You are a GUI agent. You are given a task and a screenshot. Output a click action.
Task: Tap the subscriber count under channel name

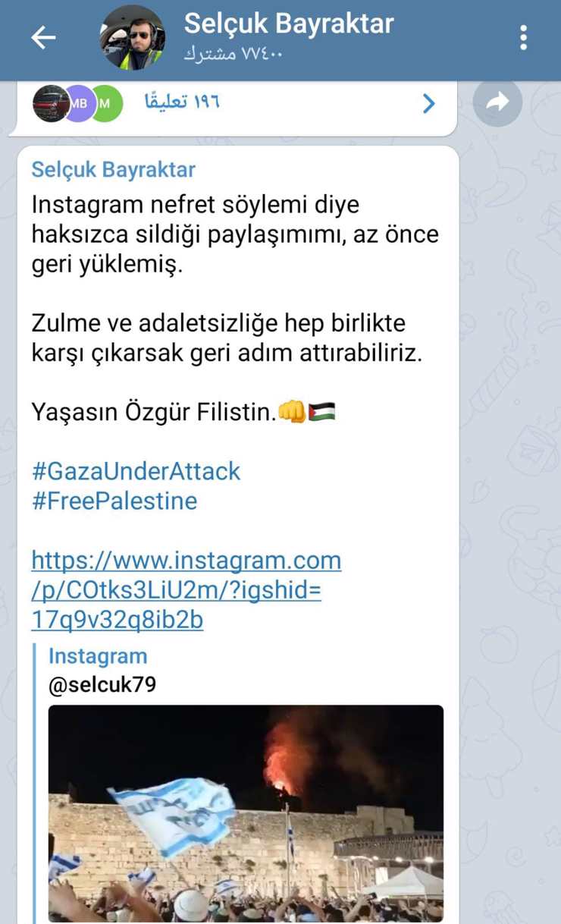(x=233, y=55)
